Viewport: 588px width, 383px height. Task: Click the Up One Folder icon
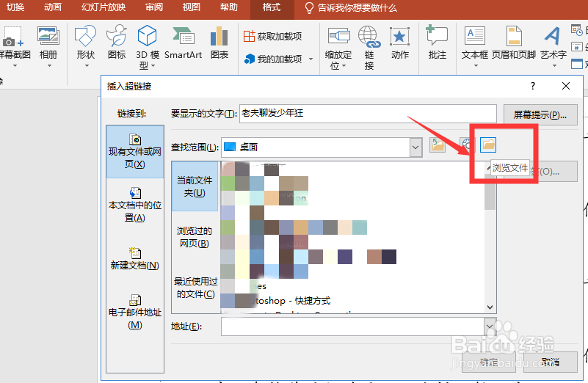pos(438,145)
